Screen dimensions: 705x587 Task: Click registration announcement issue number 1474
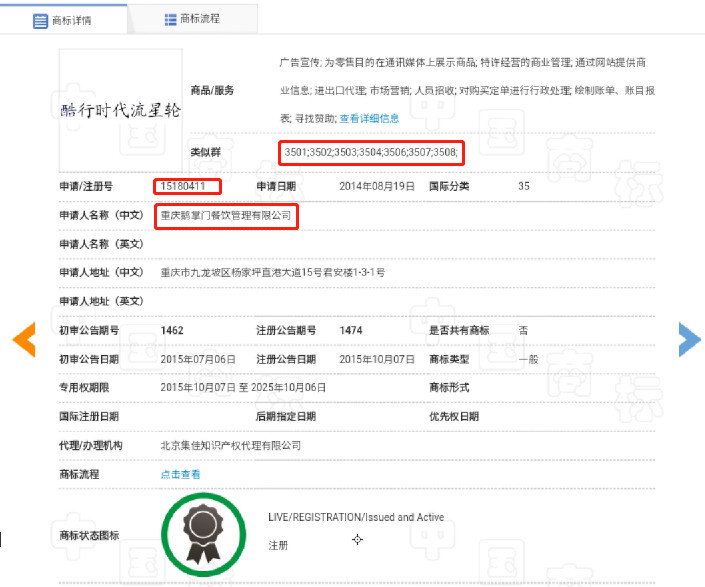pyautogui.click(x=351, y=330)
